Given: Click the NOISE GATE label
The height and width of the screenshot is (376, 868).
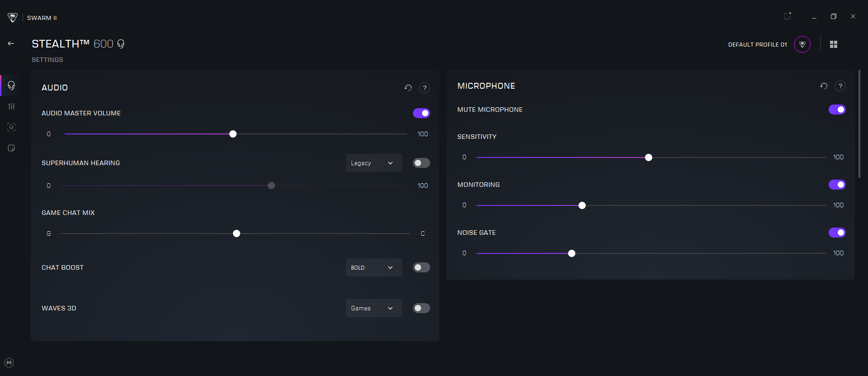Looking at the screenshot, I should click(477, 233).
